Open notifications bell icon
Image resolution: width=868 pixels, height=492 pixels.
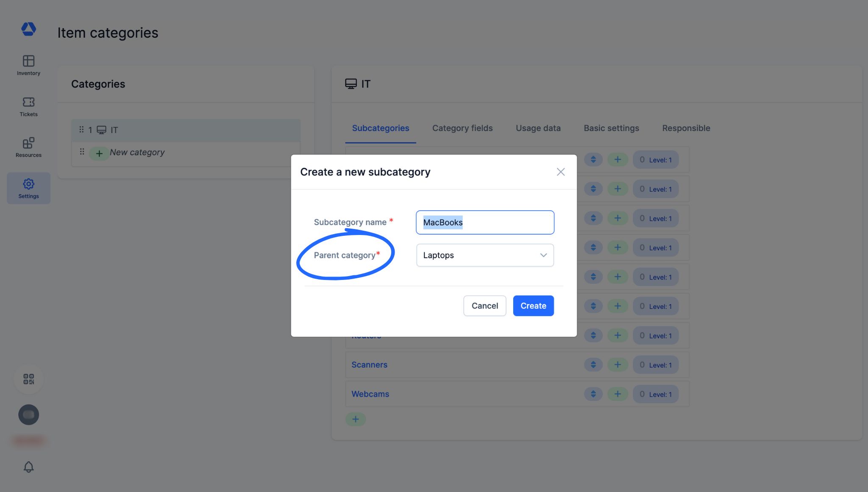[28, 467]
